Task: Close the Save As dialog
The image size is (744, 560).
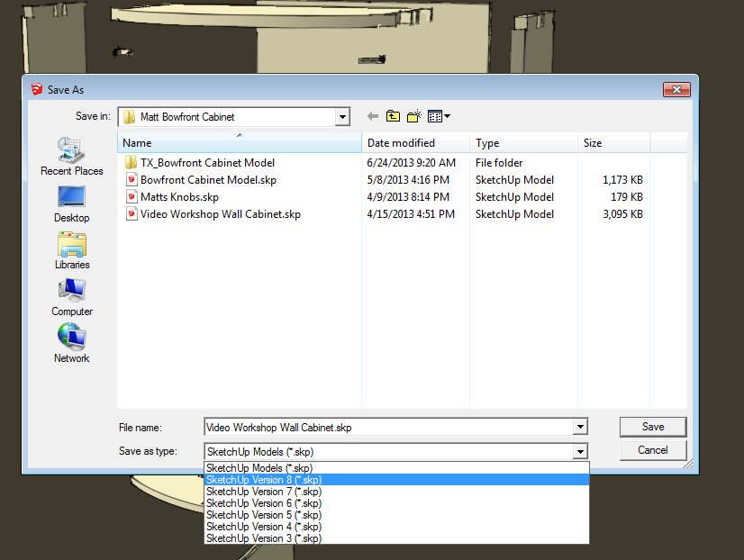Action: [x=676, y=89]
